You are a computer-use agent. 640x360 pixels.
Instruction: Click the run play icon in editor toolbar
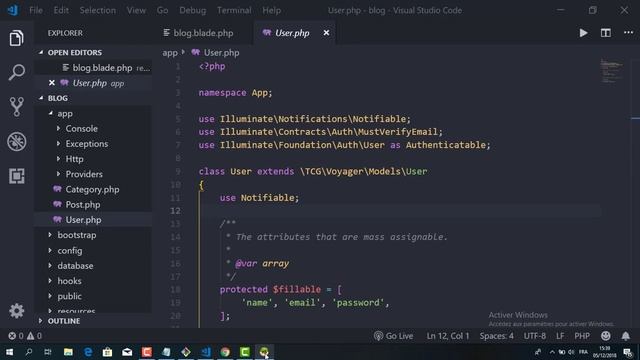(x=584, y=33)
